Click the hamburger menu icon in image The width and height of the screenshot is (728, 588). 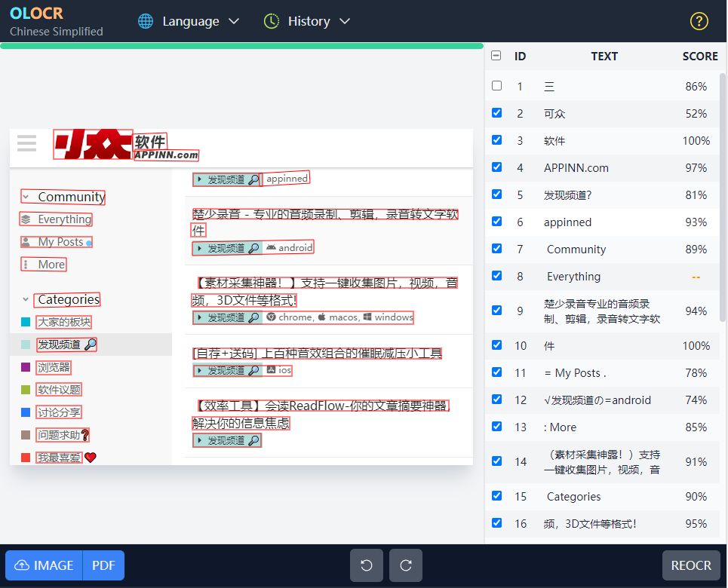coord(27,143)
